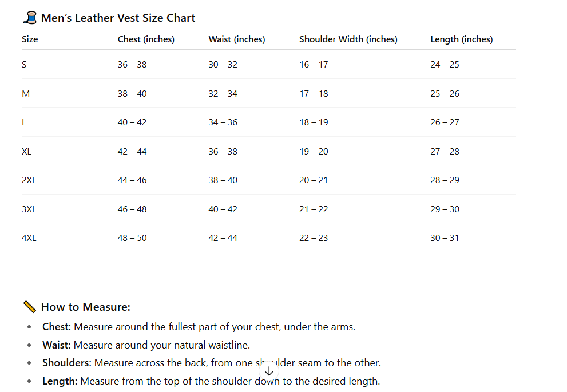The height and width of the screenshot is (392, 567).
Task: Select the Length (inches) column header
Action: (461, 39)
